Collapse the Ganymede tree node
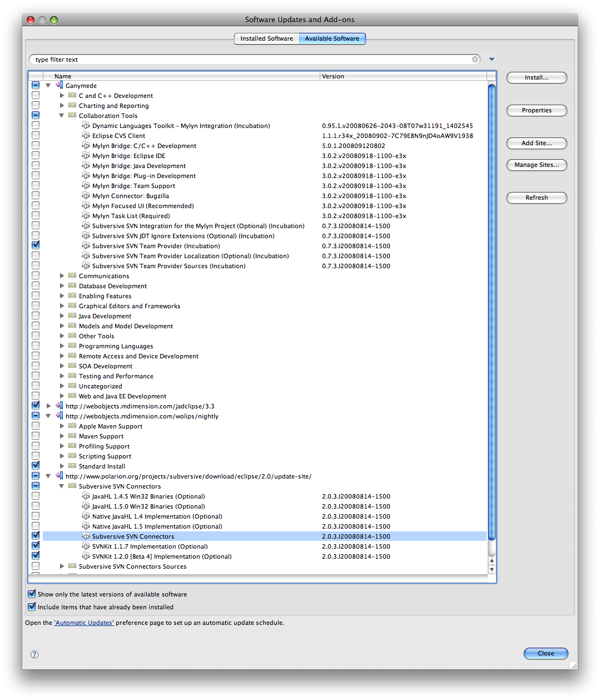 click(x=48, y=86)
